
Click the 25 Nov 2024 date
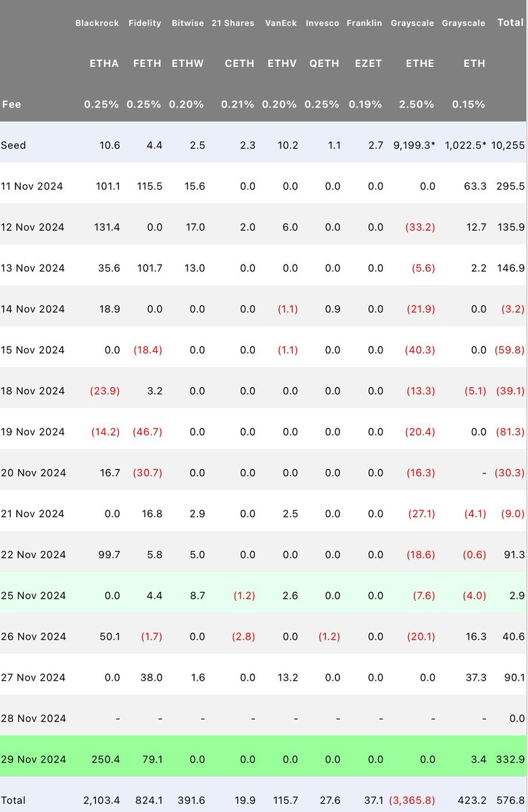click(x=32, y=595)
